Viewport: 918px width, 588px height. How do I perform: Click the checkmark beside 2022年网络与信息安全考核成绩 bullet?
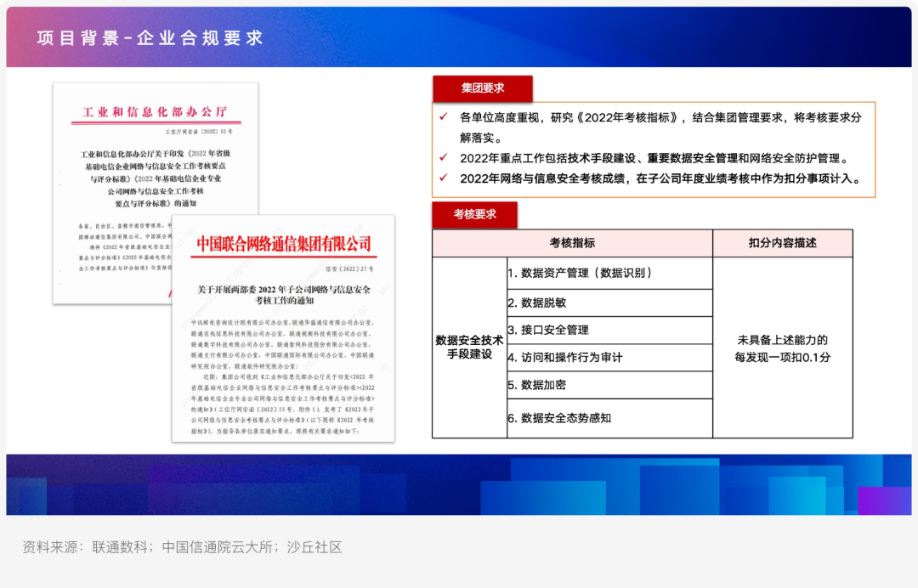pyautogui.click(x=443, y=178)
